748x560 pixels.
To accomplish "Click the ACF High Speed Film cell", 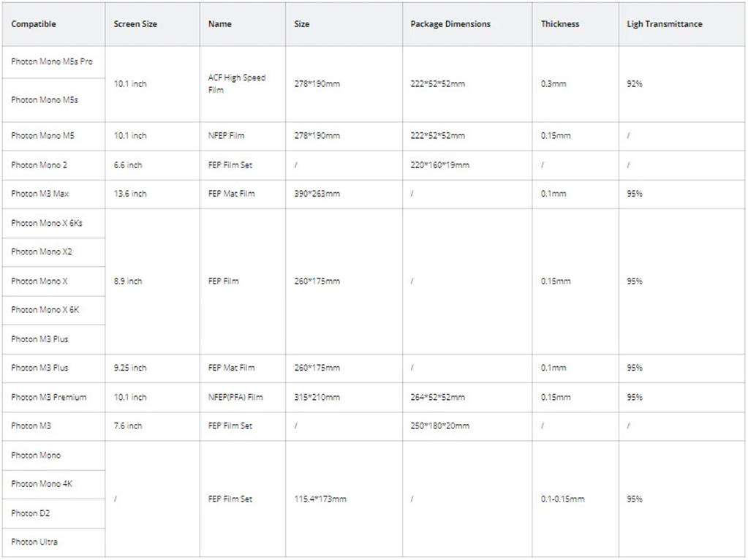I will point(242,84).
